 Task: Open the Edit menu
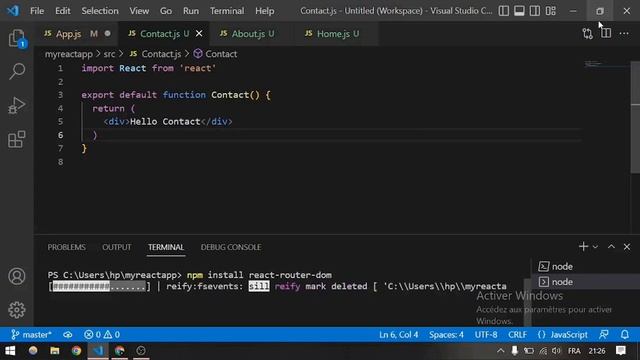coord(62,11)
